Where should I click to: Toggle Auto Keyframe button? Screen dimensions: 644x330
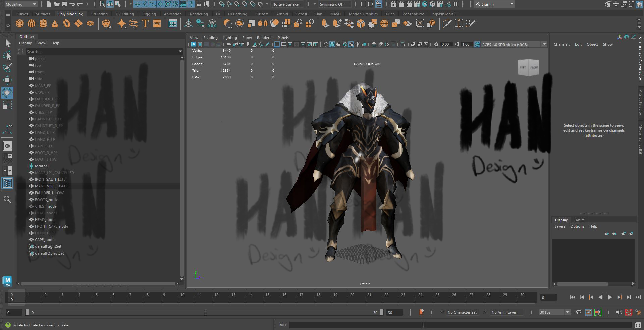point(629,312)
